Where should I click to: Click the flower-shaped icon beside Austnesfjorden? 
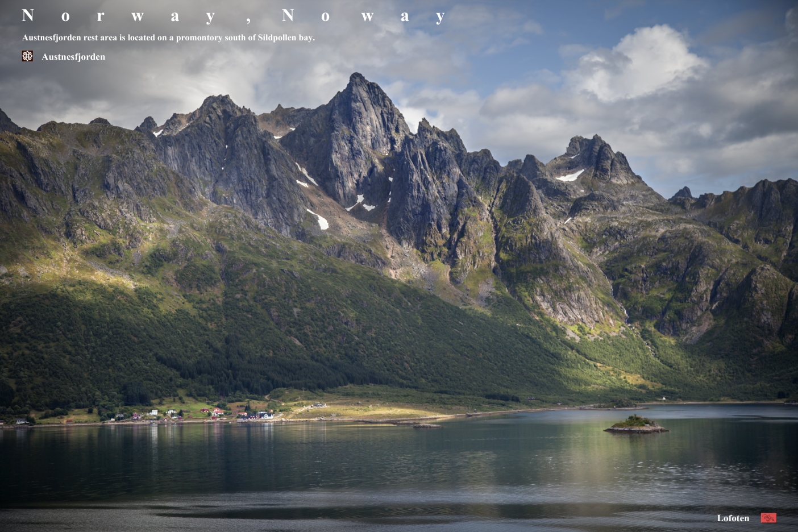27,56
